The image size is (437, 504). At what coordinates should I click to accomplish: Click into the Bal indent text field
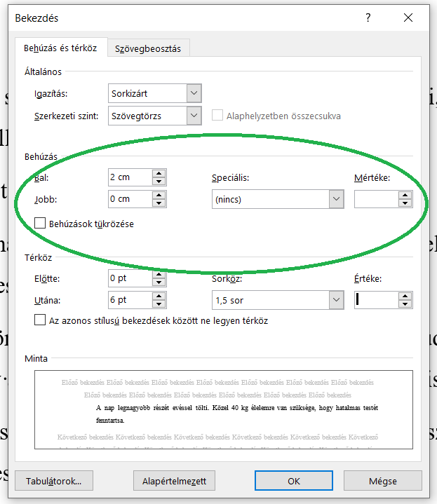[x=130, y=177]
